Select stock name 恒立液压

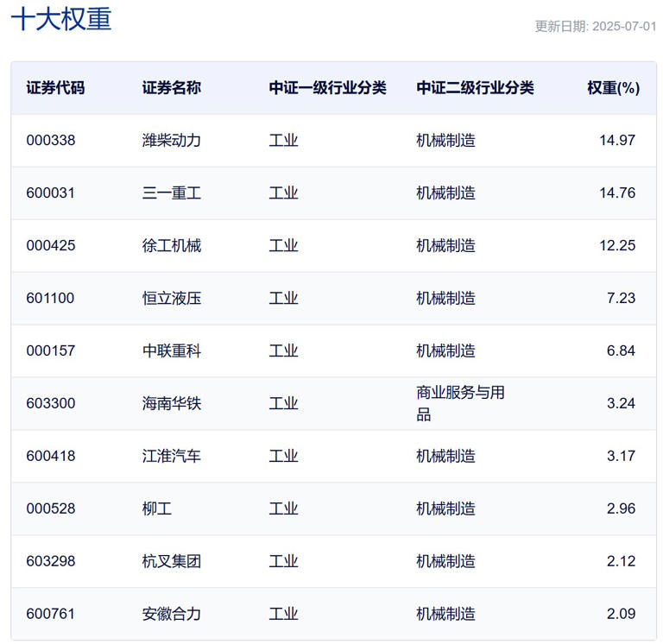tap(171, 299)
